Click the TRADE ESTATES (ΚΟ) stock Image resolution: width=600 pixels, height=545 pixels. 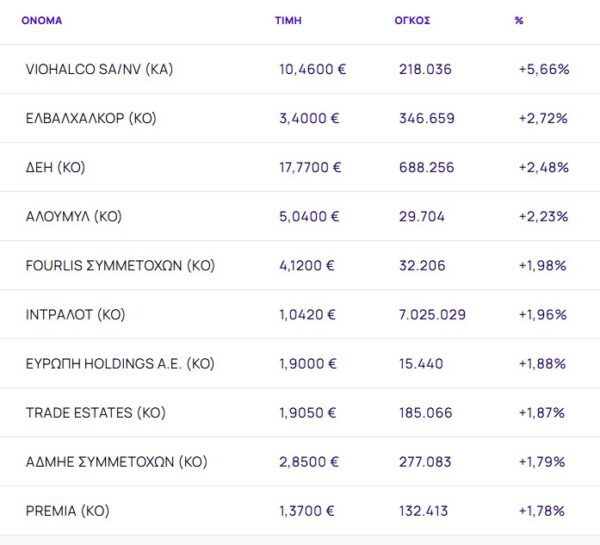point(95,412)
